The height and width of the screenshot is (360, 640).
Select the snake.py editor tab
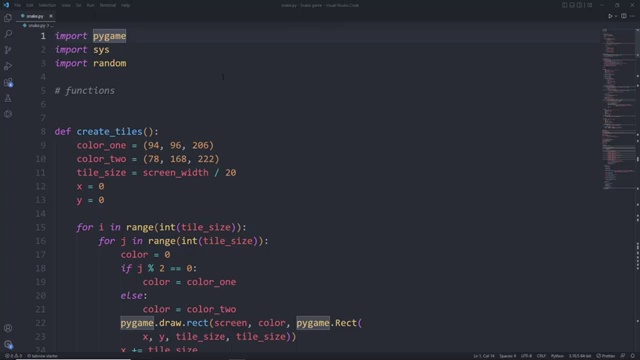coord(36,16)
